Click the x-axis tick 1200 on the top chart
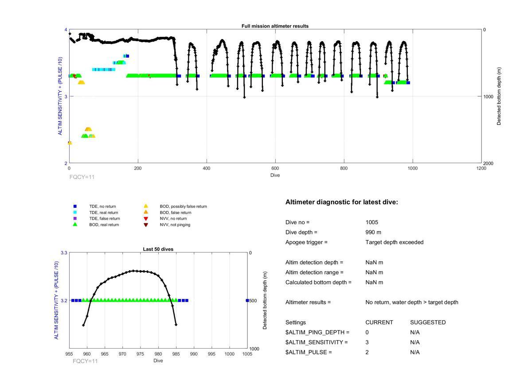This screenshot has width=532, height=392. click(481, 168)
